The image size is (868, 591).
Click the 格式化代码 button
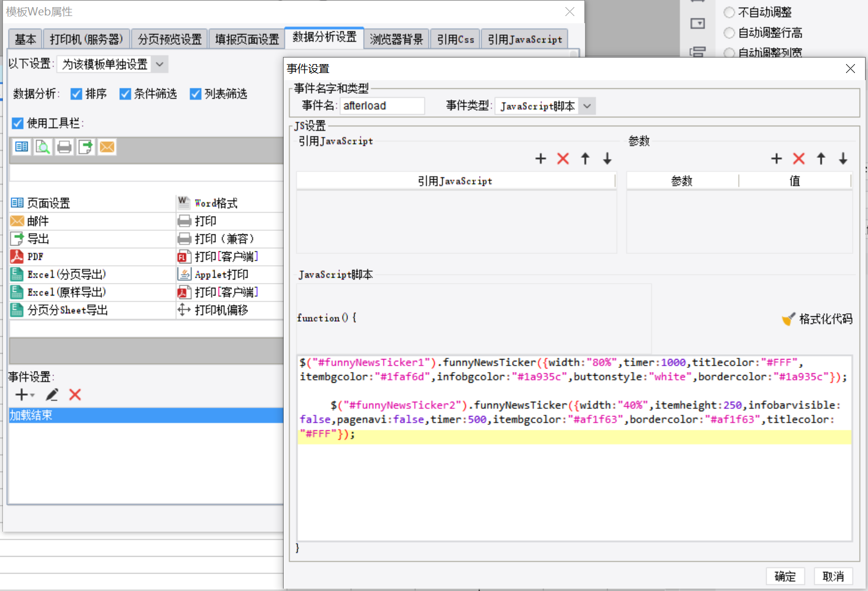[818, 319]
